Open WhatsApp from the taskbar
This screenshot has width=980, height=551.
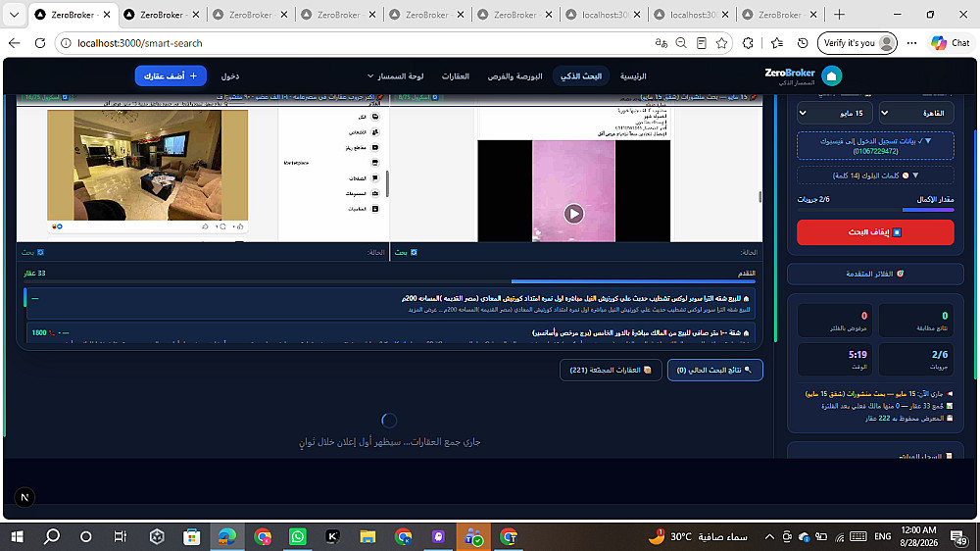pyautogui.click(x=298, y=536)
